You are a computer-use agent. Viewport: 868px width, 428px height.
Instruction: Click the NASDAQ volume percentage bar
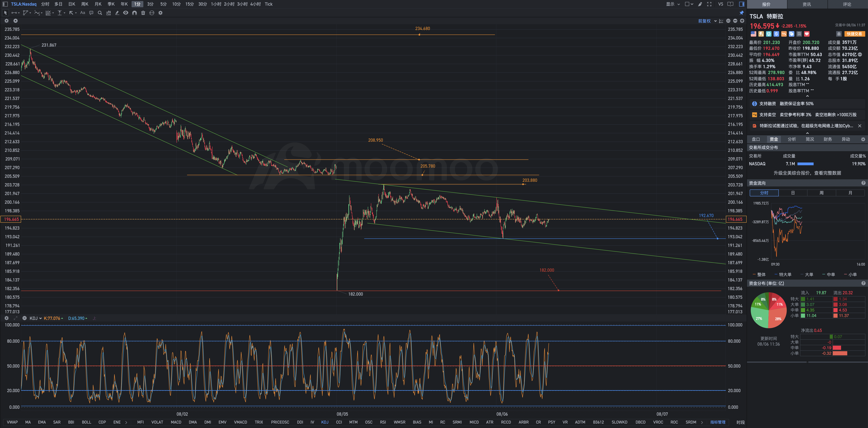pos(805,164)
